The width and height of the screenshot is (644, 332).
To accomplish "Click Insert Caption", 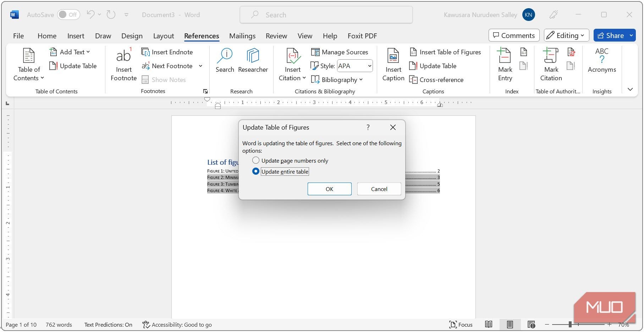I will click(393, 65).
